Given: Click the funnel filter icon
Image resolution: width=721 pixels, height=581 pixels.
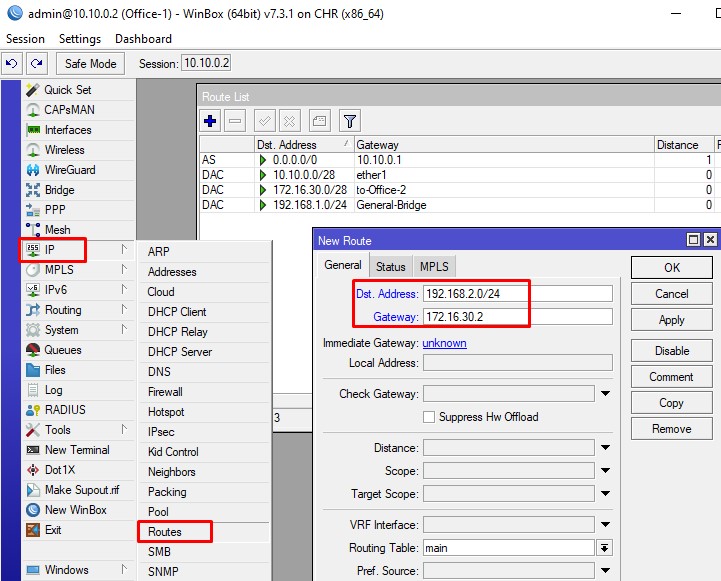Looking at the screenshot, I should (x=349, y=121).
